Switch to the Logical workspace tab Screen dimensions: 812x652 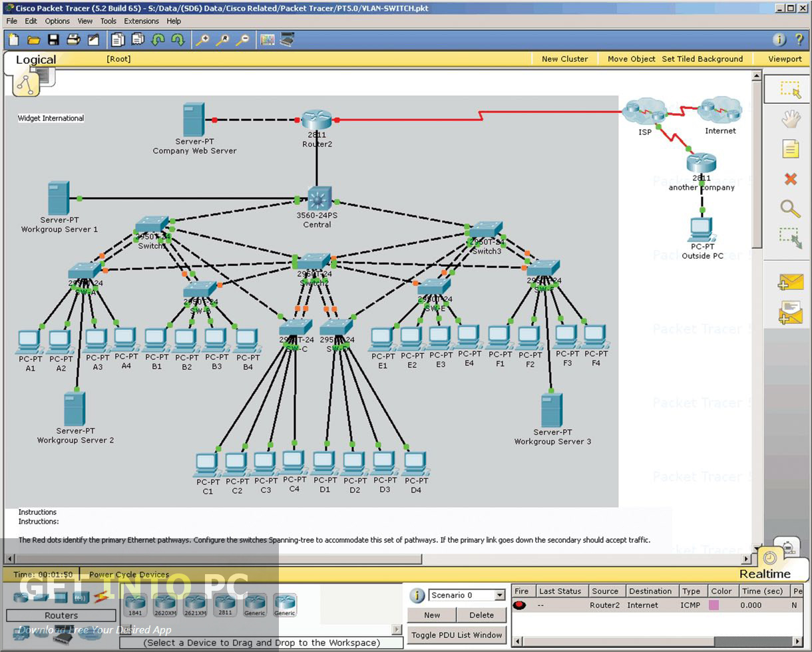click(35, 59)
